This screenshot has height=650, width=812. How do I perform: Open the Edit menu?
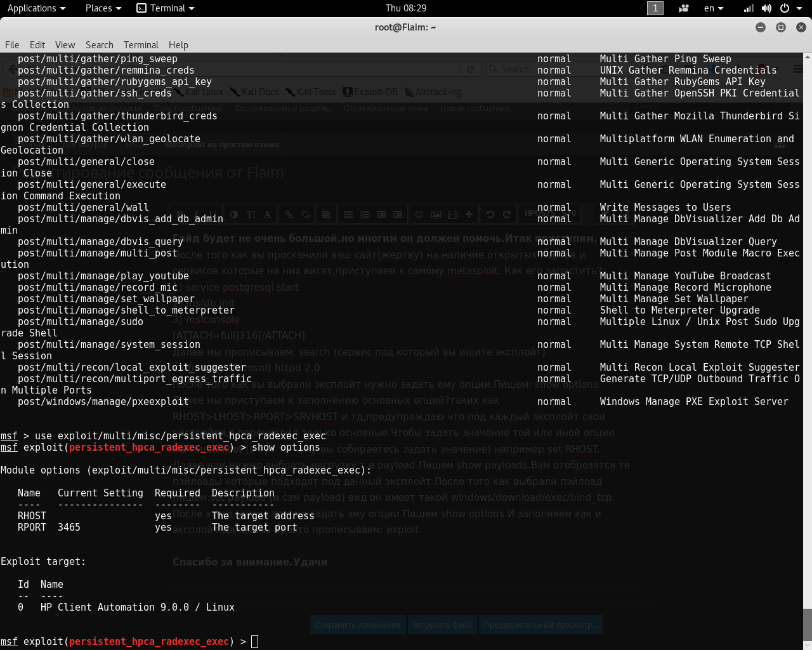pyautogui.click(x=37, y=45)
